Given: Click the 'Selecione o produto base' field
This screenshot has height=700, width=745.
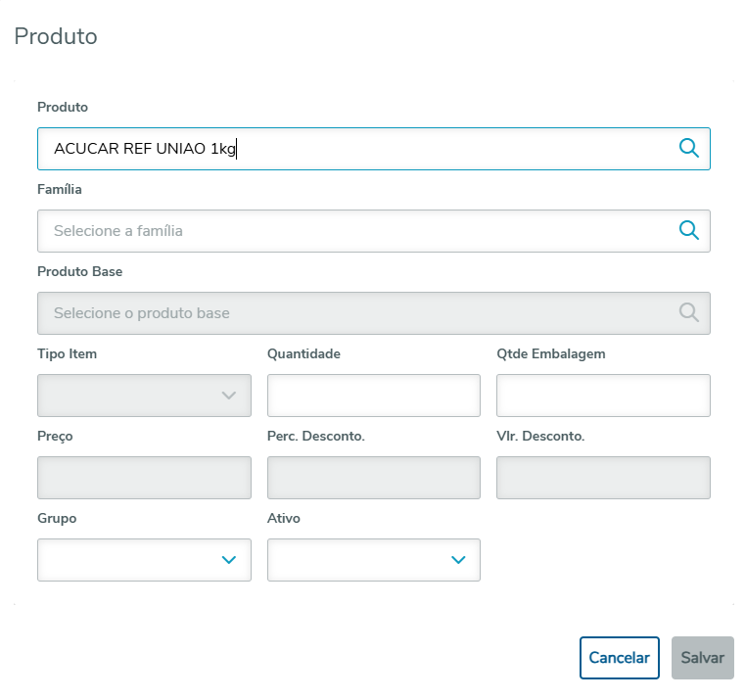Looking at the screenshot, I should pos(352,313).
